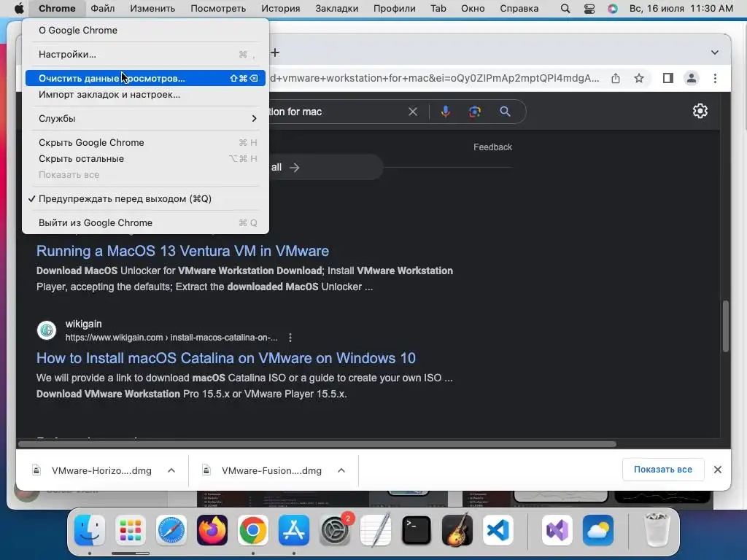747x560 pixels.
Task: Open 'Настройки...' from Chrome menu
Action: tap(144, 54)
